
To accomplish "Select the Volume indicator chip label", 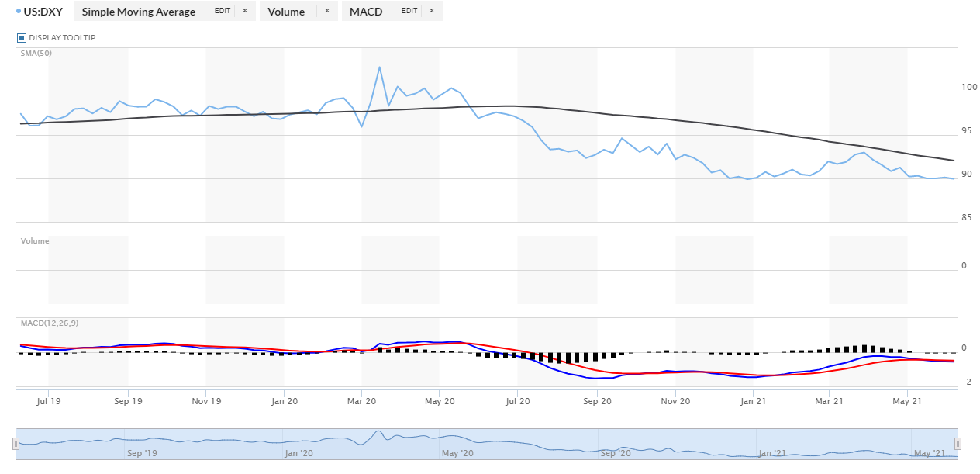I will (x=286, y=12).
